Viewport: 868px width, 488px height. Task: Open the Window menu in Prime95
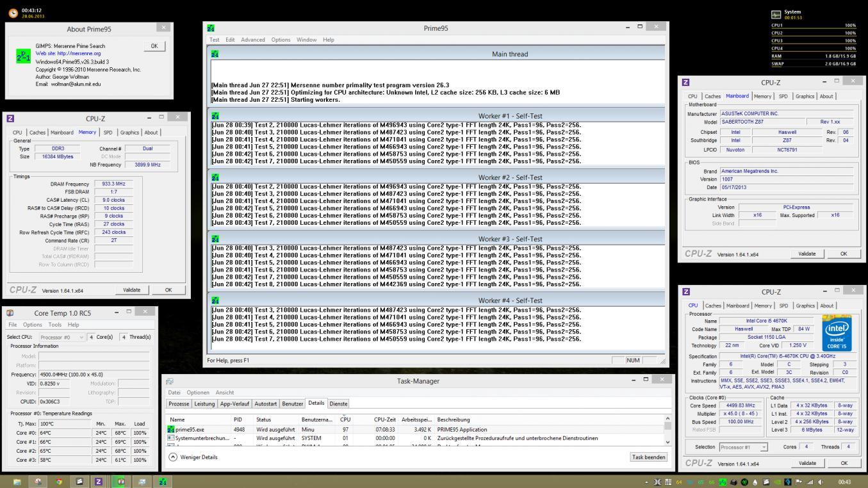pos(306,40)
